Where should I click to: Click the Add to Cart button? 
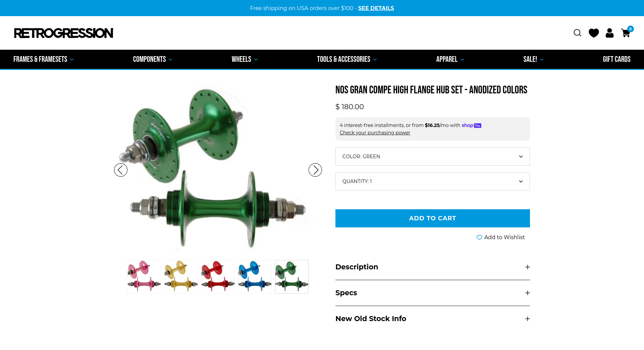click(433, 218)
